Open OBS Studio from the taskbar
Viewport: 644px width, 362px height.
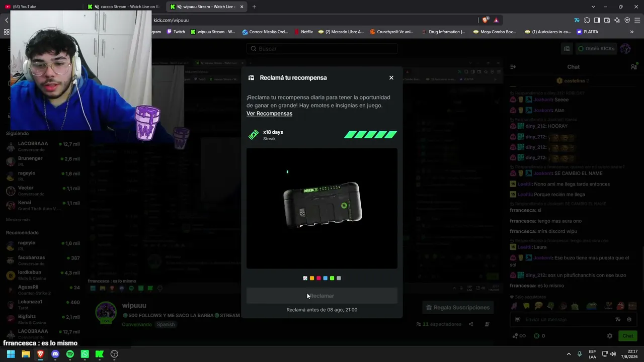(x=114, y=354)
